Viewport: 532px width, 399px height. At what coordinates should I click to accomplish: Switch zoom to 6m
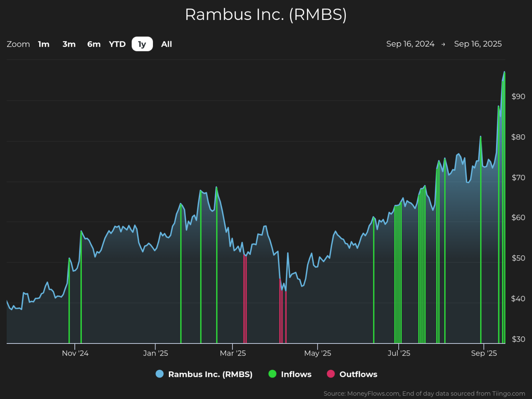click(x=94, y=44)
